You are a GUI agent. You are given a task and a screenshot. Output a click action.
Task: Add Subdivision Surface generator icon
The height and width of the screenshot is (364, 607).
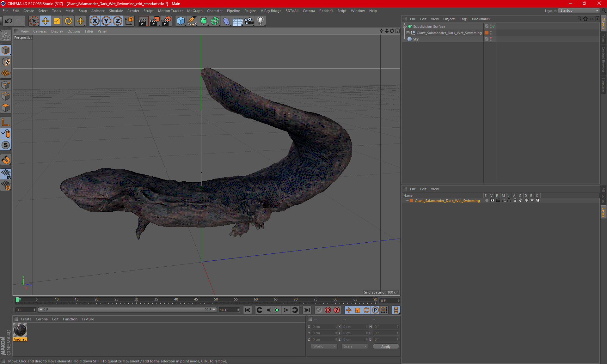click(204, 21)
